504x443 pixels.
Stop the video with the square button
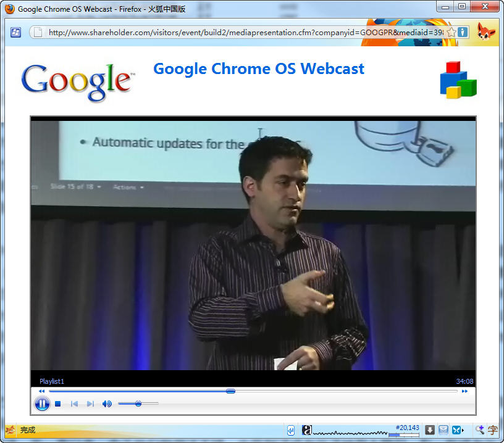coord(58,404)
